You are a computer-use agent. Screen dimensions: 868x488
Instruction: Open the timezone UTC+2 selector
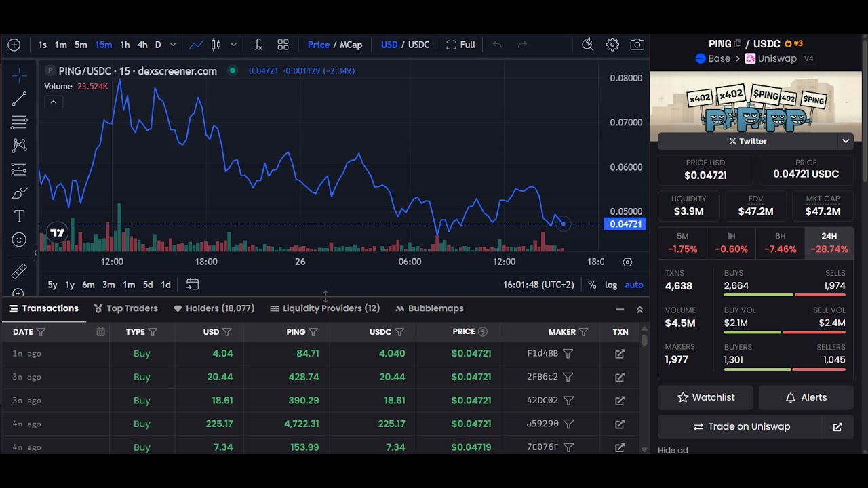[538, 285]
